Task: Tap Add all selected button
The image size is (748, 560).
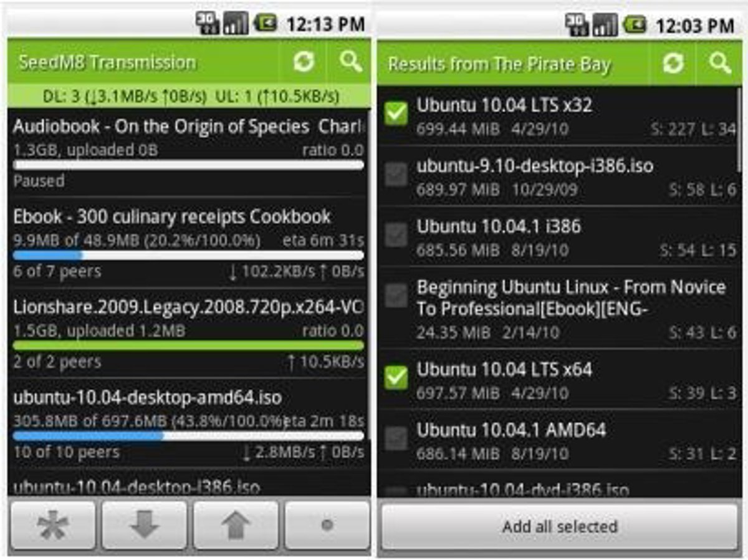Action: [560, 526]
